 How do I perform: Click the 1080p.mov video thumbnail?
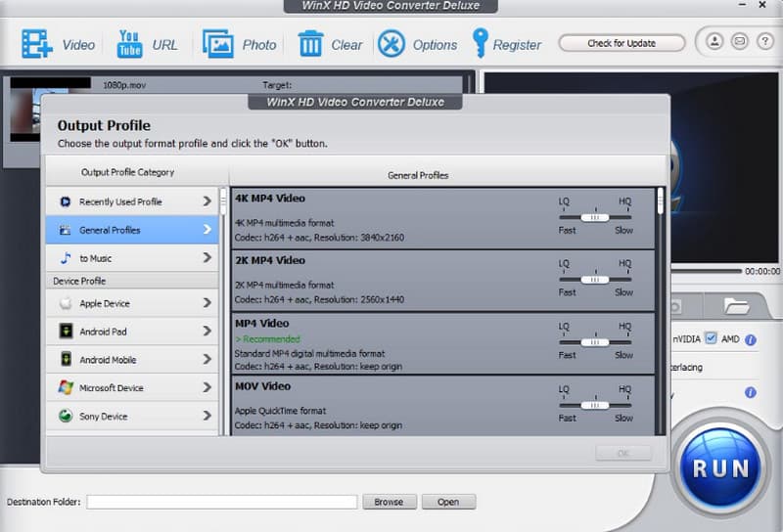(x=25, y=110)
